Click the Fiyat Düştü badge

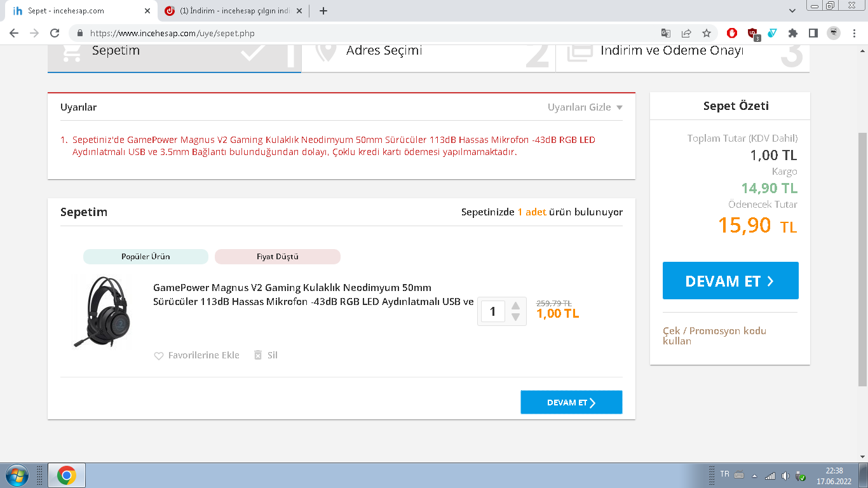click(278, 257)
